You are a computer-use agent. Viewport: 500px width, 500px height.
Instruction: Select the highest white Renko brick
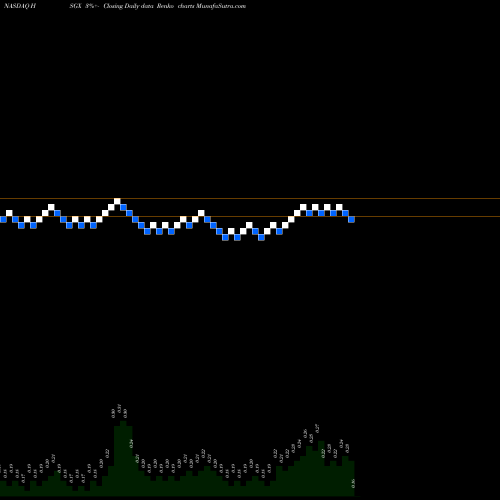(117, 201)
